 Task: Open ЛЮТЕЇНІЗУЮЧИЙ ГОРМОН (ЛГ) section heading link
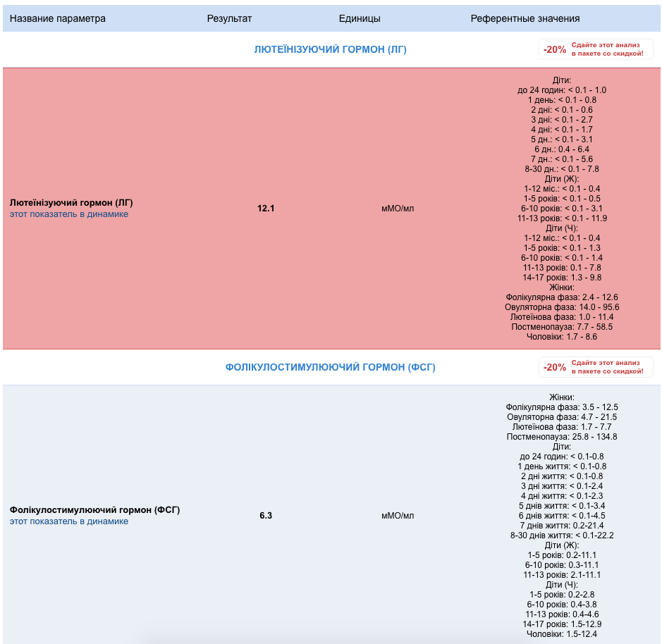[x=330, y=49]
